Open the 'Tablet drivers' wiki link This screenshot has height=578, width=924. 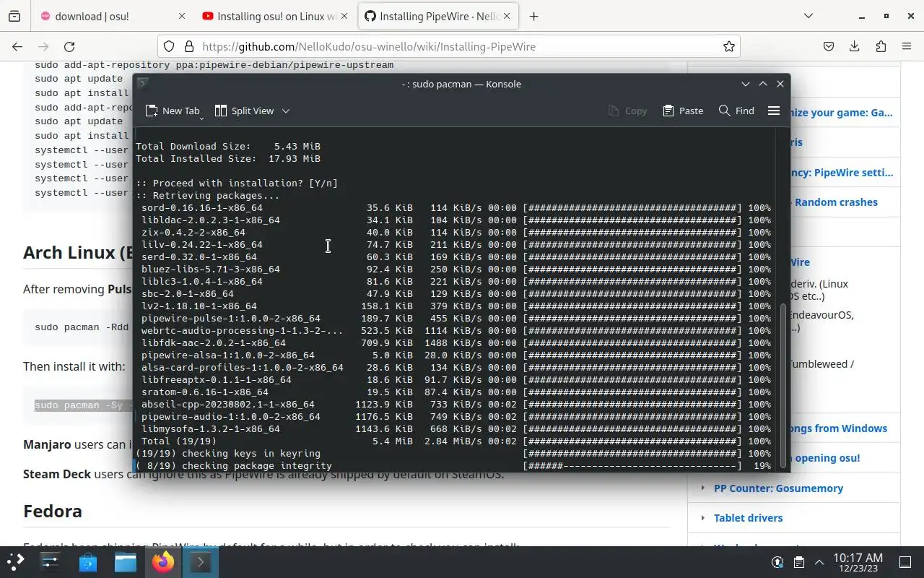(x=748, y=518)
